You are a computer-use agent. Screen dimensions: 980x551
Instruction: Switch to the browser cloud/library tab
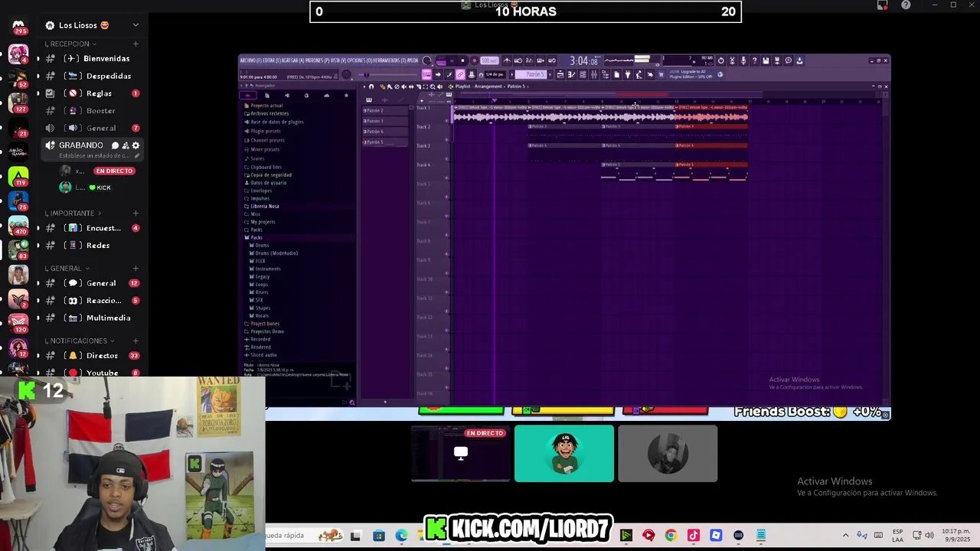tap(327, 95)
